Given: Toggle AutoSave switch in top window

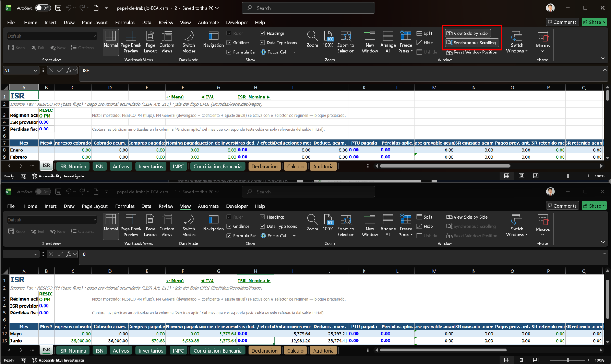Looking at the screenshot, I should click(43, 8).
